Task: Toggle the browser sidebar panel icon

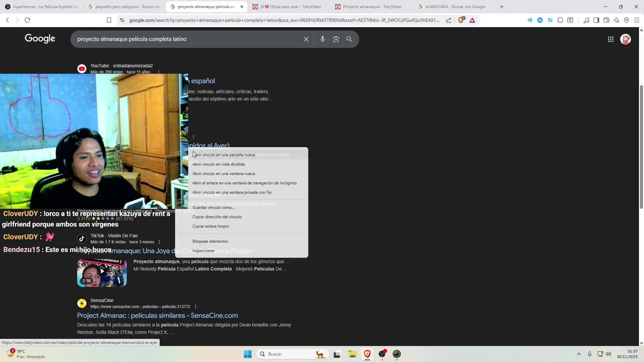Action: pyautogui.click(x=596, y=20)
